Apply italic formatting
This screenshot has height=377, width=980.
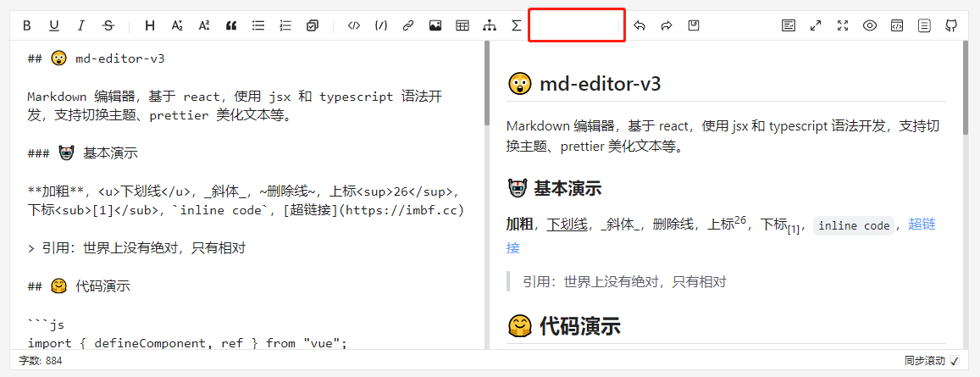pyautogui.click(x=81, y=25)
